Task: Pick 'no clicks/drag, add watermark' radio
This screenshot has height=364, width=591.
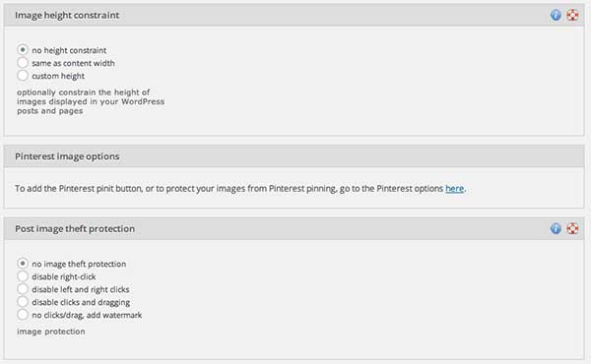Action: (x=23, y=314)
